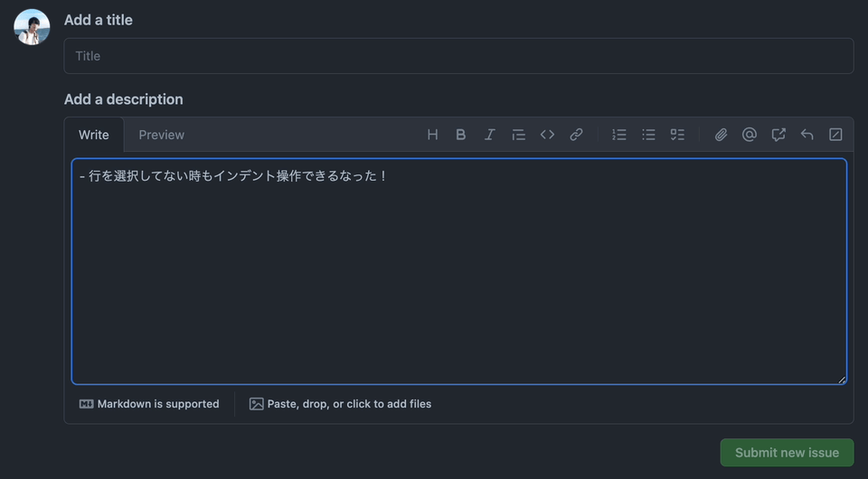Apply italic formatting
The image size is (868, 479).
489,135
